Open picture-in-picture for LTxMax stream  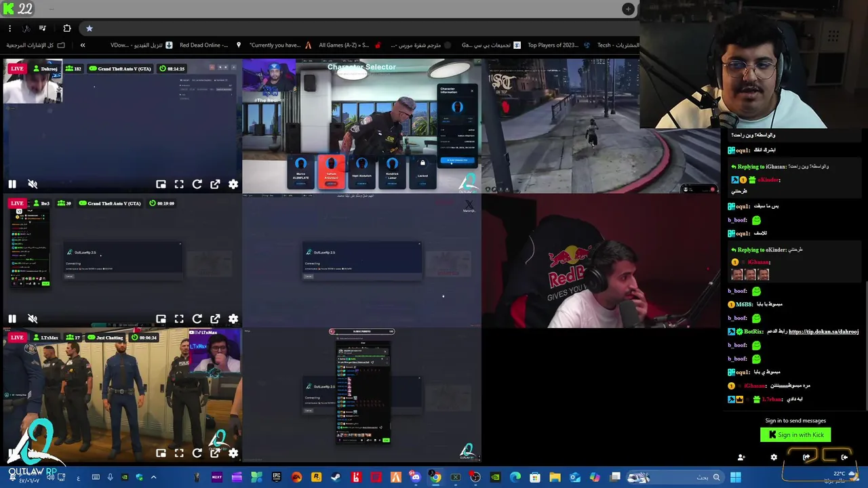coord(161,453)
